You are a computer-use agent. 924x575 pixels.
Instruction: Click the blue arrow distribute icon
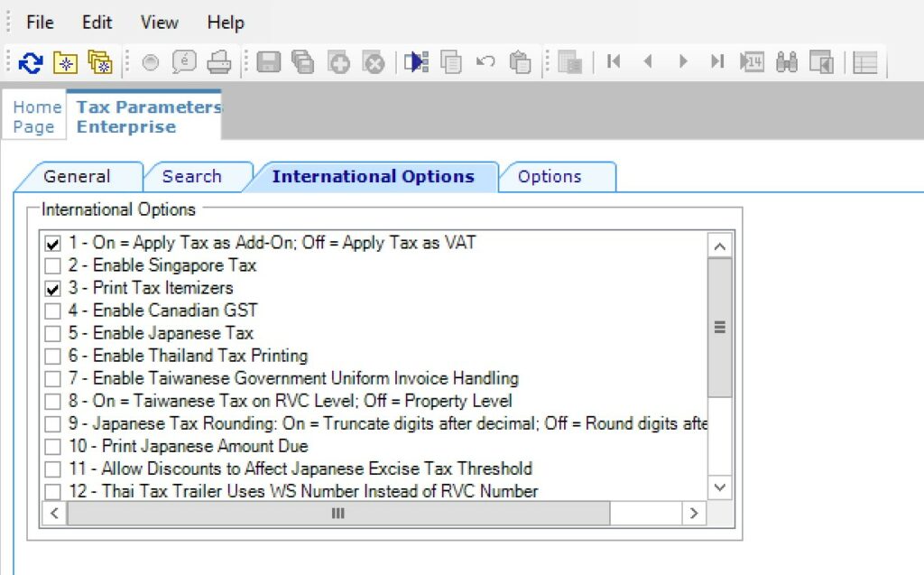(417, 62)
